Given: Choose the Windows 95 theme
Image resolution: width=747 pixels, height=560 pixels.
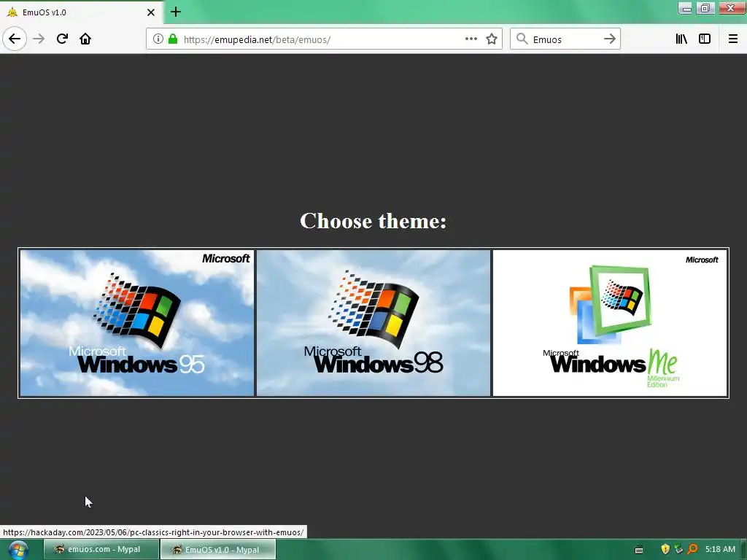Looking at the screenshot, I should pos(136,323).
